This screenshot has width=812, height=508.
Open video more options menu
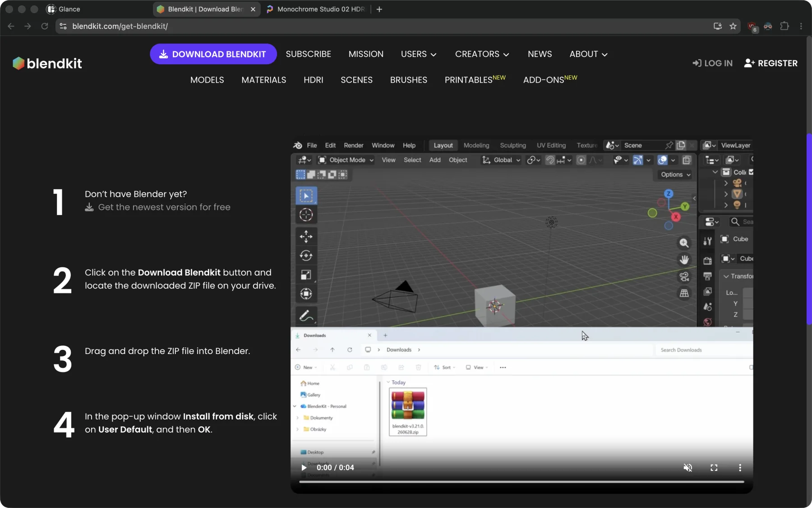740,467
